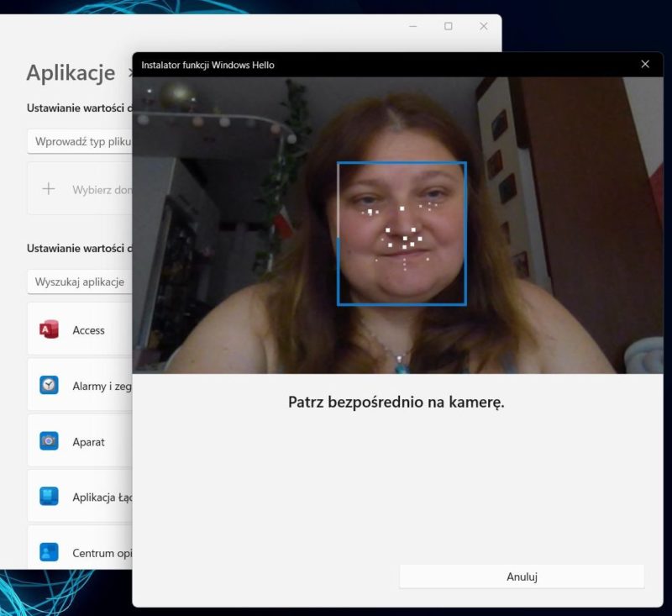
Task: Click the Aplikacja Łącze z telefonem icon
Action: pyautogui.click(x=49, y=497)
